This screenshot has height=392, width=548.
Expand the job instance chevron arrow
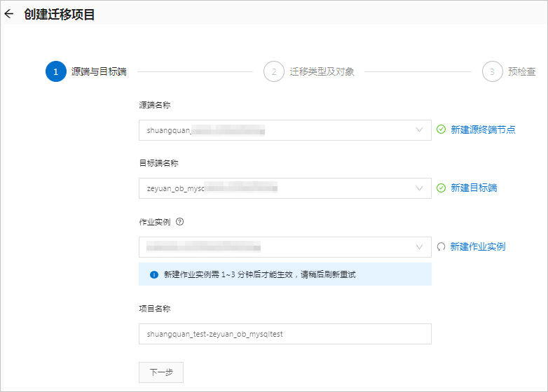[419, 247]
